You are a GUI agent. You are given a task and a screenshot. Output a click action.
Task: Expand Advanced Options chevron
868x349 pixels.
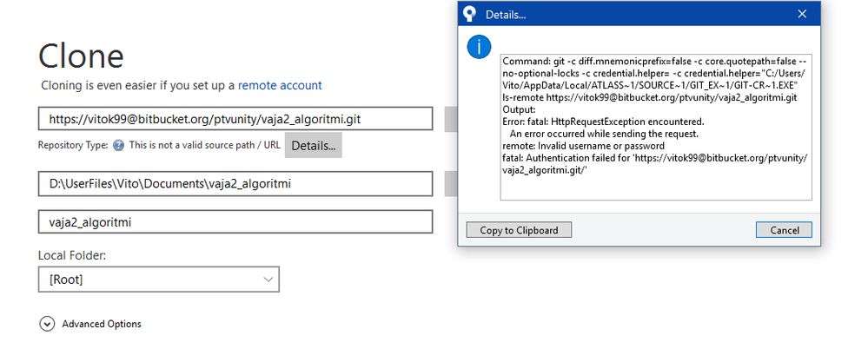coord(47,324)
